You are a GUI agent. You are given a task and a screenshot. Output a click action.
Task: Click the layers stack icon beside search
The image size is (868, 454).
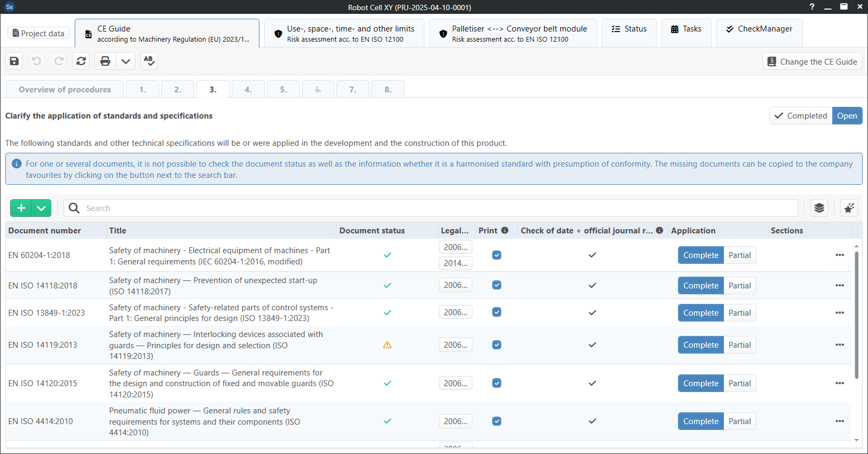click(x=819, y=208)
